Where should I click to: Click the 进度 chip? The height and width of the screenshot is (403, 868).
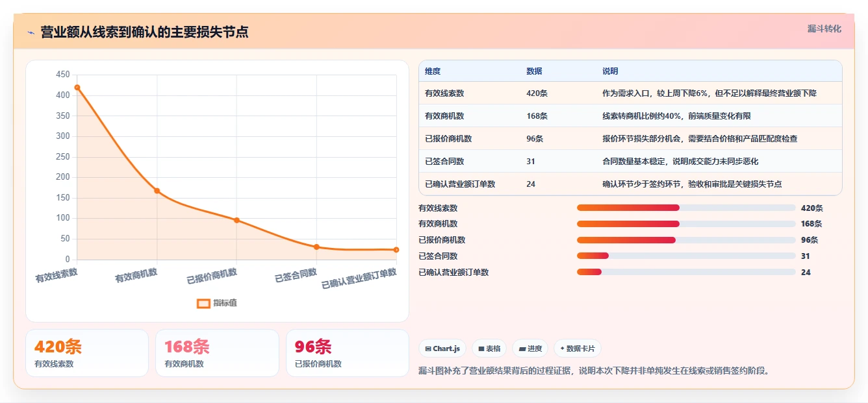pyautogui.click(x=530, y=348)
